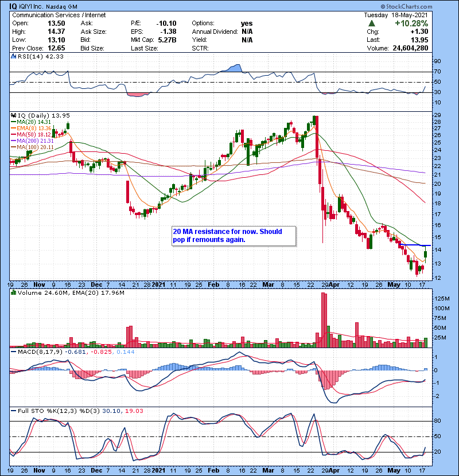Click the Chg +1.30 value
This screenshot has height=476, width=459.
click(x=419, y=32)
